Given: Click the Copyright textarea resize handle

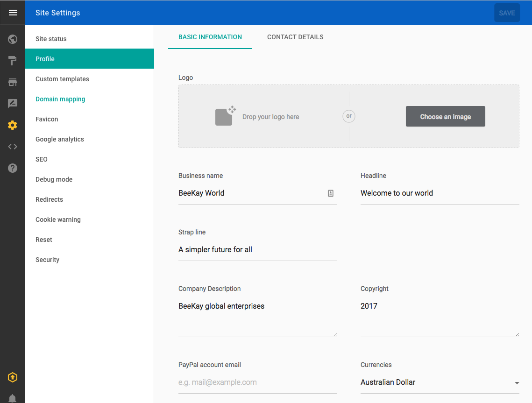Looking at the screenshot, I should (517, 334).
